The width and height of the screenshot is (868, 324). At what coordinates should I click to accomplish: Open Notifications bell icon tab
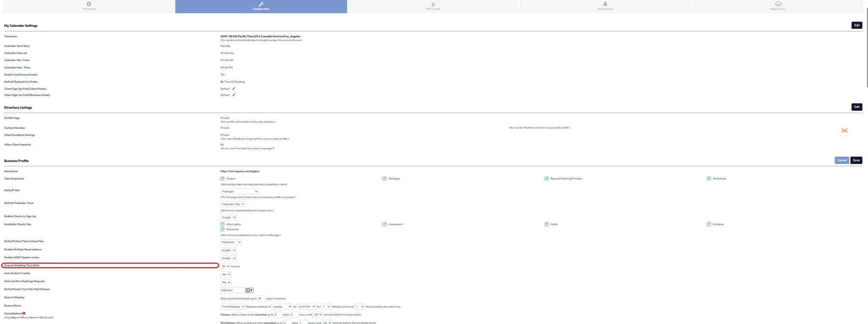(605, 4)
